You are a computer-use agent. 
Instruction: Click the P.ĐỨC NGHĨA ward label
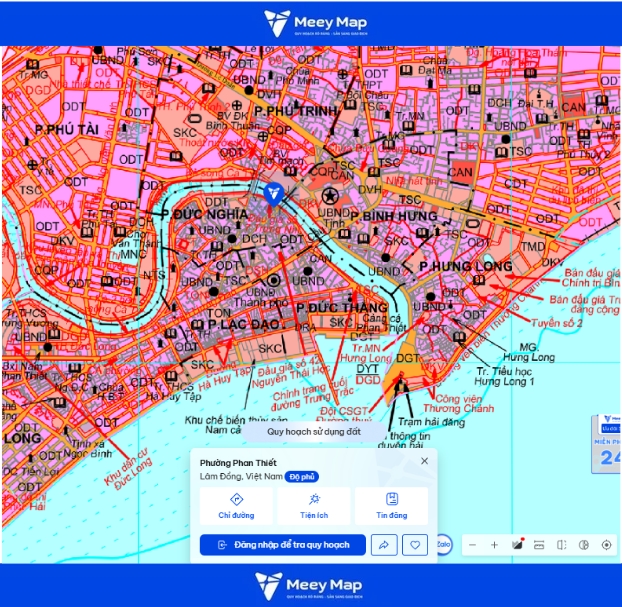click(205, 215)
